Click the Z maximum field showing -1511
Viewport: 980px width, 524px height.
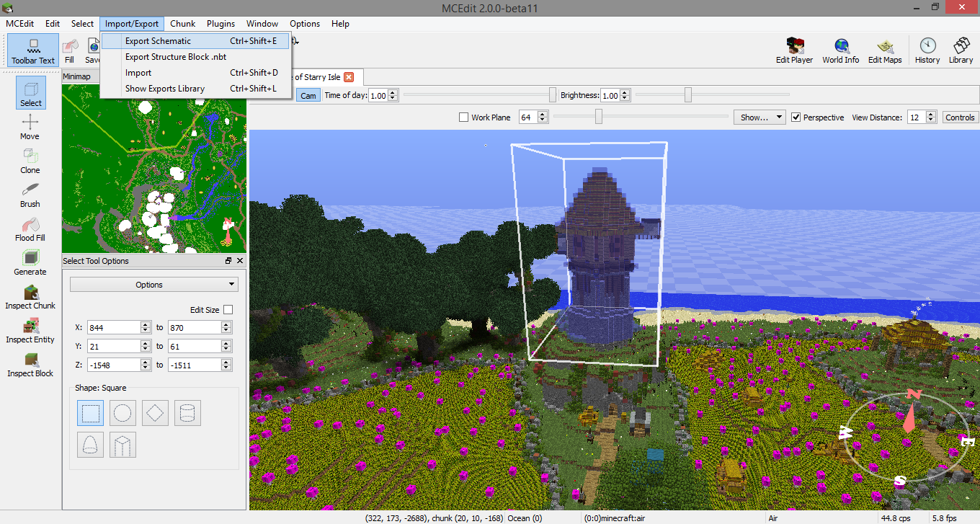coord(195,365)
